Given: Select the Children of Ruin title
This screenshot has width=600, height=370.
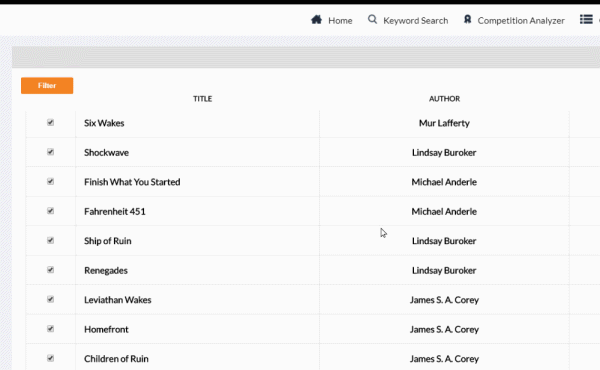Looking at the screenshot, I should click(x=116, y=359).
